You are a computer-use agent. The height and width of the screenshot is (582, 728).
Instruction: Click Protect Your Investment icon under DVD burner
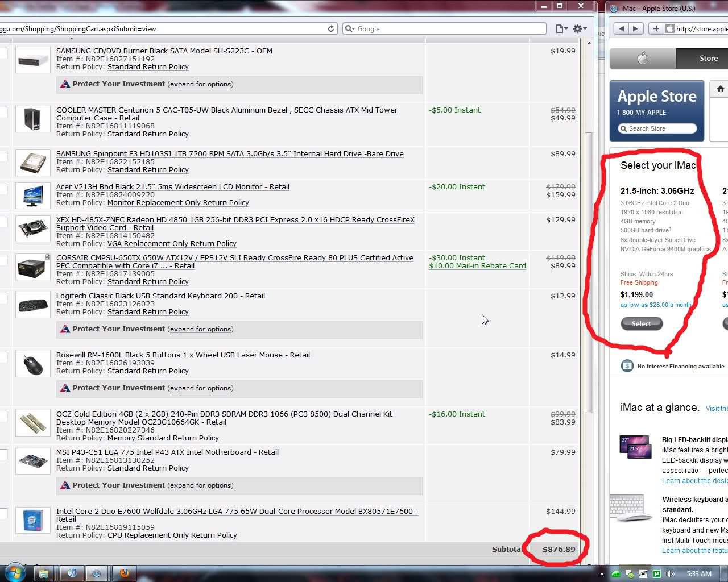(65, 84)
